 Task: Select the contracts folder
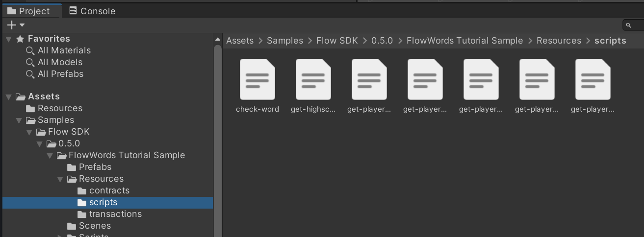pyautogui.click(x=109, y=190)
